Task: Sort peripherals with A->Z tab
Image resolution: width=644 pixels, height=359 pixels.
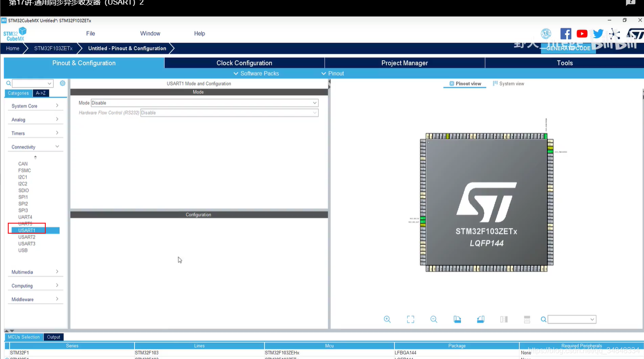Action: click(x=41, y=93)
